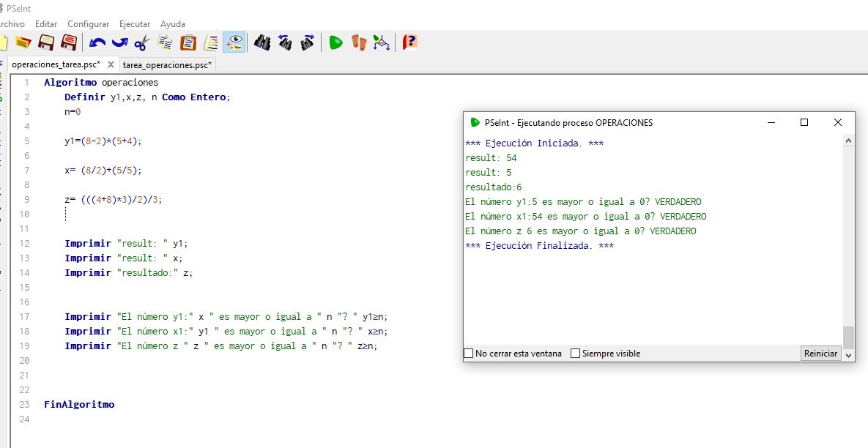Click output line starting 'El número y1:5'
This screenshot has height=448, width=868.
[583, 202]
